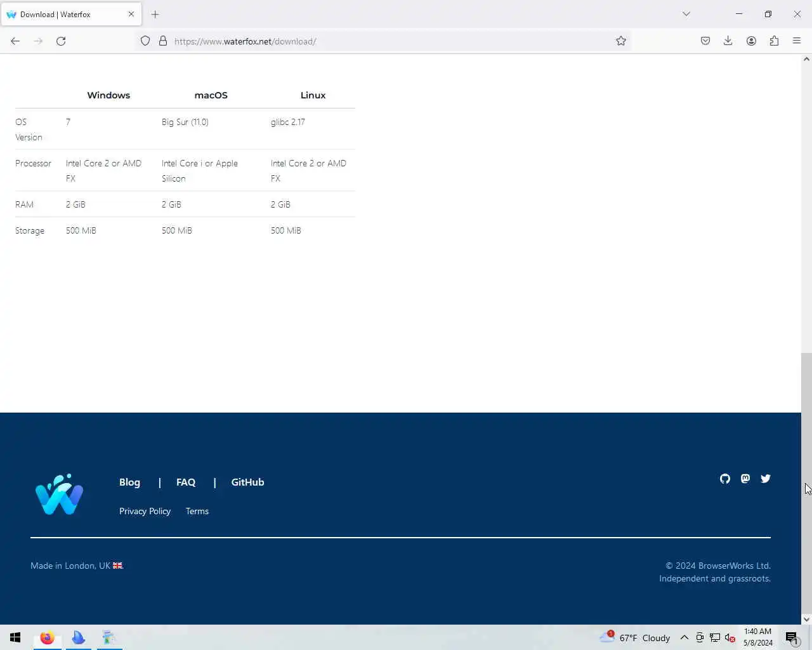The height and width of the screenshot is (650, 812).
Task: Reload the current page
Action: tap(61, 41)
